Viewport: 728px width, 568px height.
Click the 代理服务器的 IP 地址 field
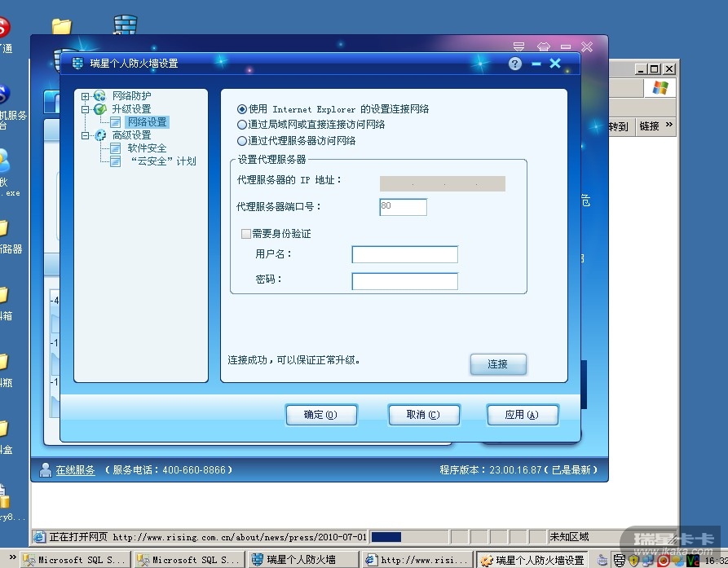coord(443,184)
